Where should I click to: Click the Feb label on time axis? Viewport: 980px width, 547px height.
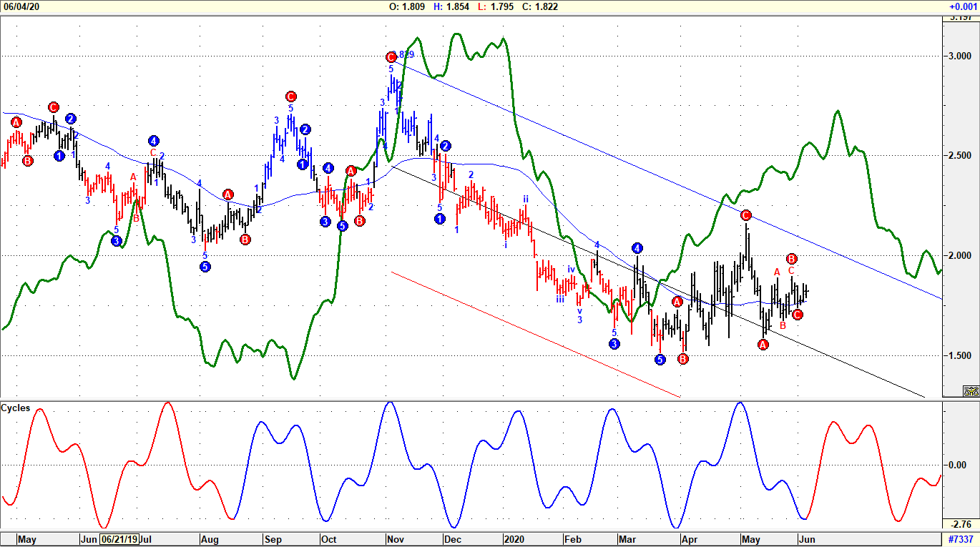pyautogui.click(x=573, y=539)
